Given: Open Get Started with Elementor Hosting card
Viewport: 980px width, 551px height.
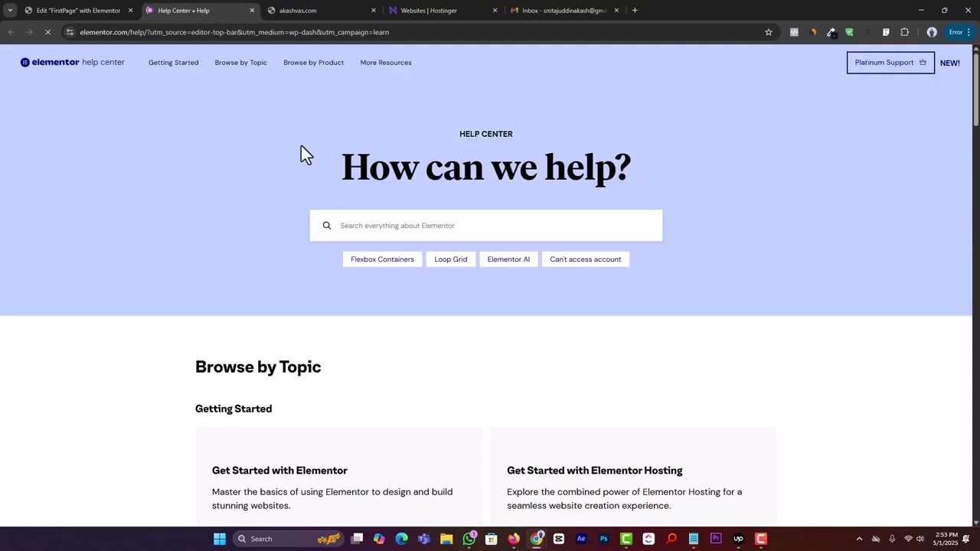Looking at the screenshot, I should [633, 478].
